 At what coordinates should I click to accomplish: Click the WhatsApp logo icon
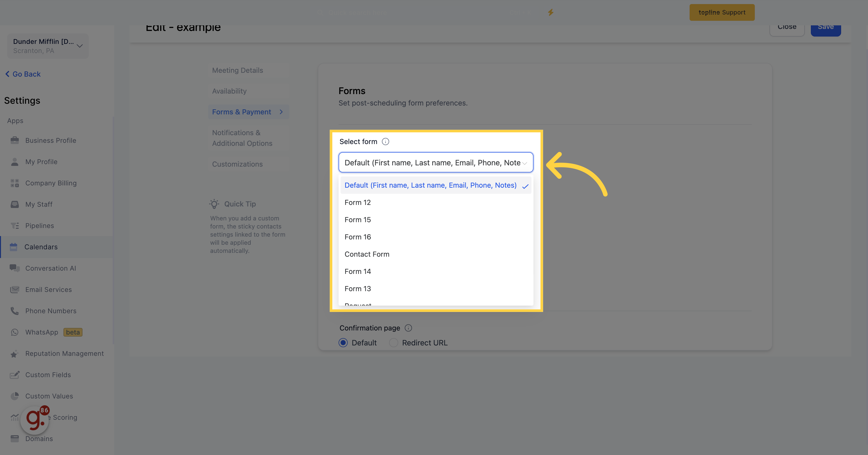pos(14,332)
